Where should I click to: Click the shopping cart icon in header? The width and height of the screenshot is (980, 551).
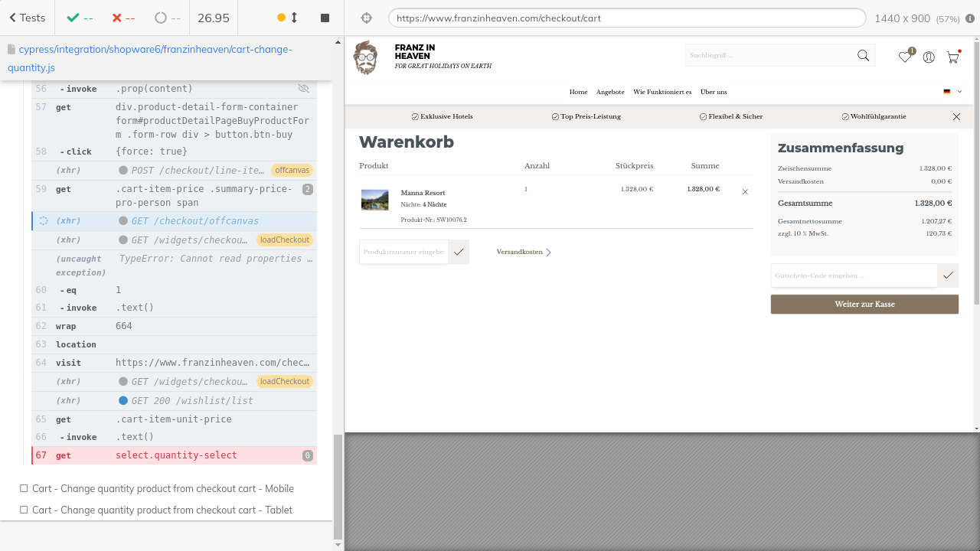pyautogui.click(x=952, y=57)
